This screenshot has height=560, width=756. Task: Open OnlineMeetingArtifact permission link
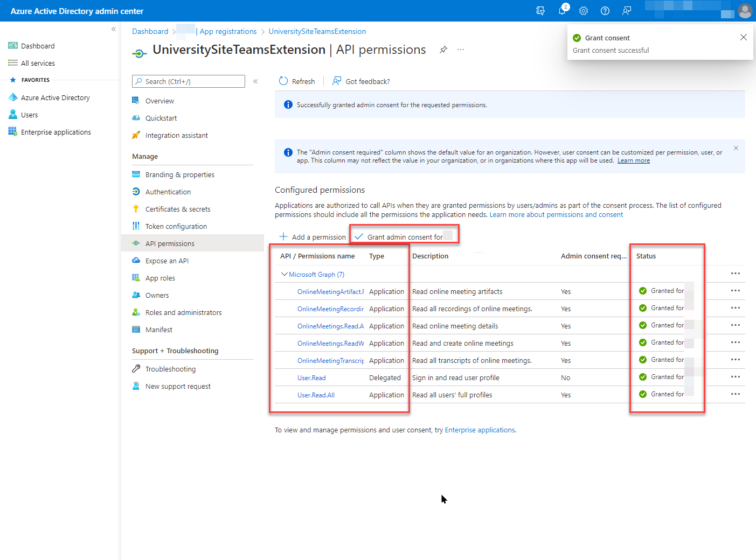click(x=330, y=291)
